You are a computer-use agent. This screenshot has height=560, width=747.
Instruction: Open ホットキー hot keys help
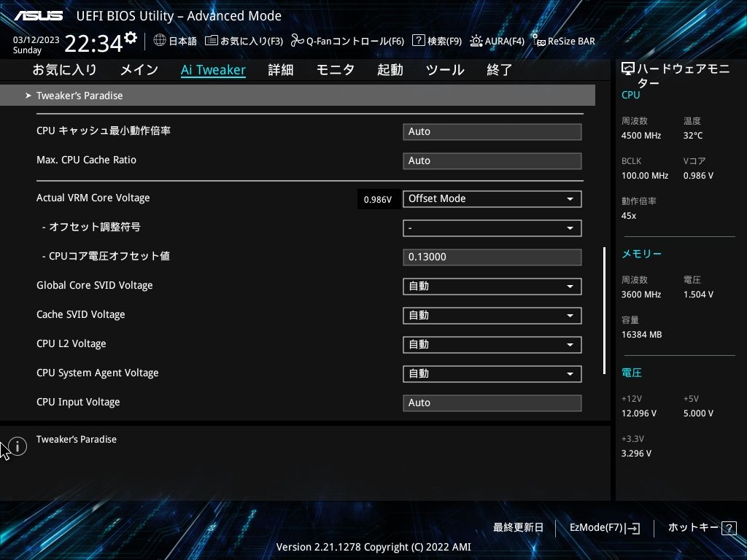(703, 528)
